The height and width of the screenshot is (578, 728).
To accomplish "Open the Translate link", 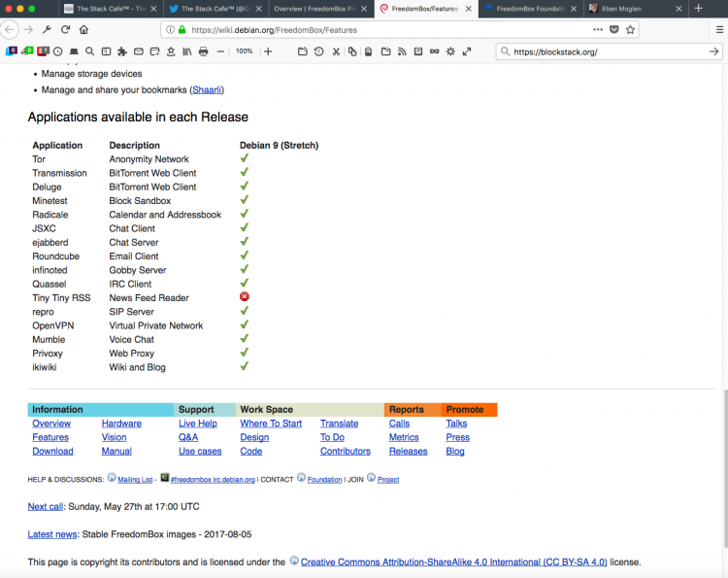I will [340, 424].
